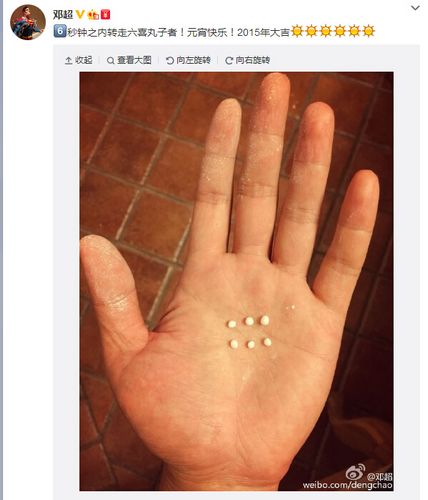Image resolution: width=428 pixels, height=500 pixels.
Task: Click the red envelope badge icon
Action: [x=105, y=15]
